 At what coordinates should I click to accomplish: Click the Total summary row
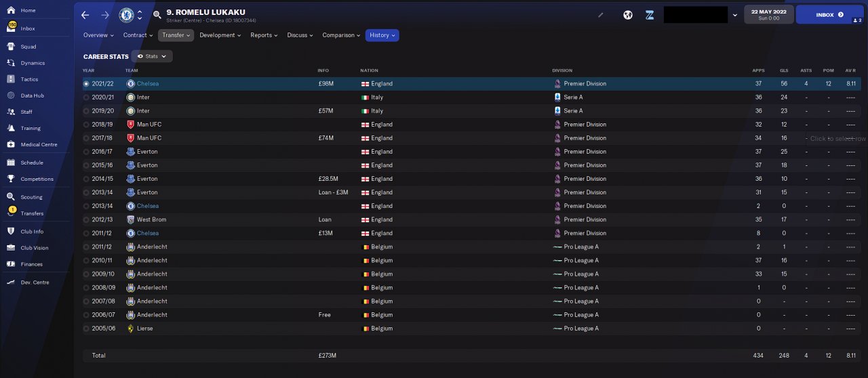[x=473, y=356]
